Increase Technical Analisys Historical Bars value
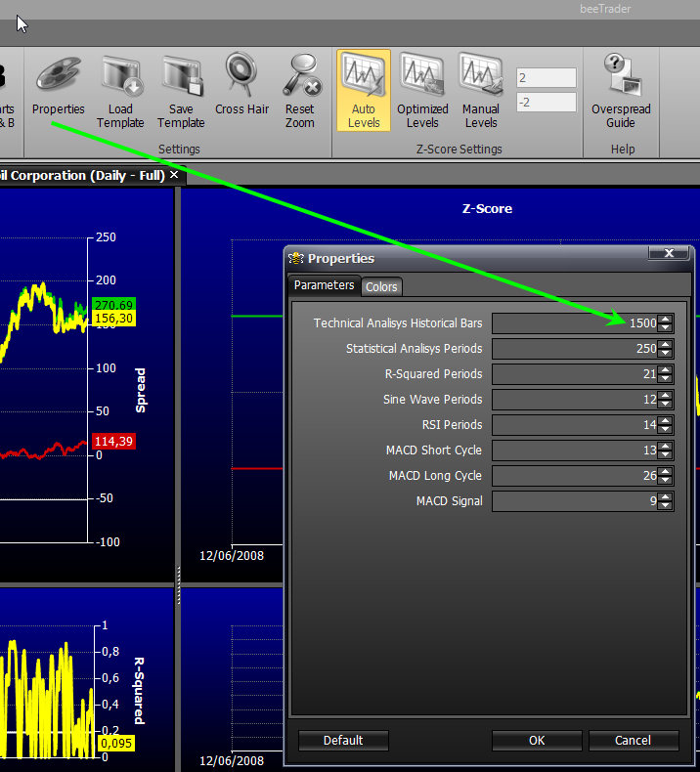This screenshot has height=772, width=700. click(666, 319)
